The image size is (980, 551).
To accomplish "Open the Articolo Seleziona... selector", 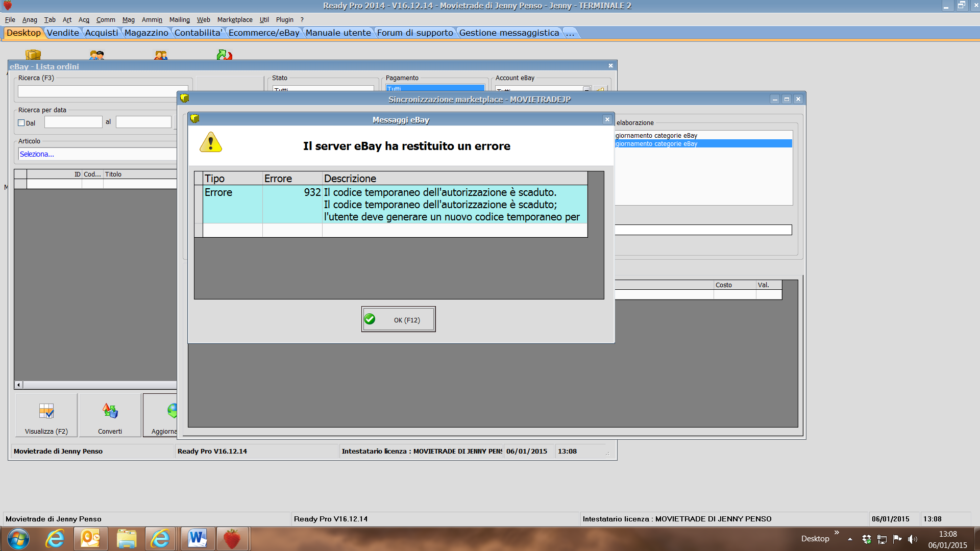I will pos(97,154).
